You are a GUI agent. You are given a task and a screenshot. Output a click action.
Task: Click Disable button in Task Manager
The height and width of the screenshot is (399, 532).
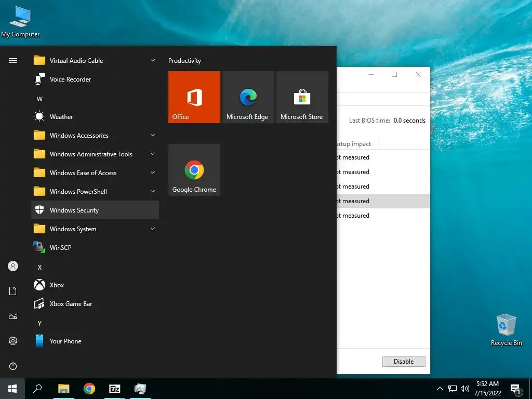coord(404,362)
